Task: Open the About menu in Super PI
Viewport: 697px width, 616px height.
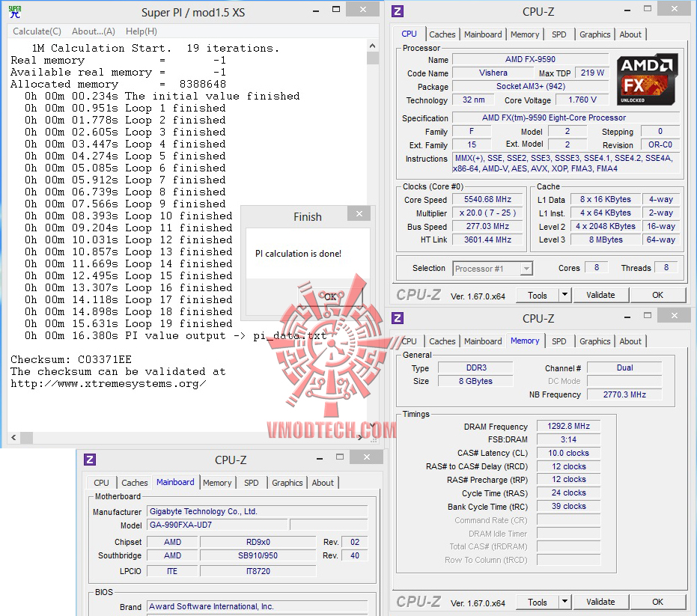Action: (94, 31)
